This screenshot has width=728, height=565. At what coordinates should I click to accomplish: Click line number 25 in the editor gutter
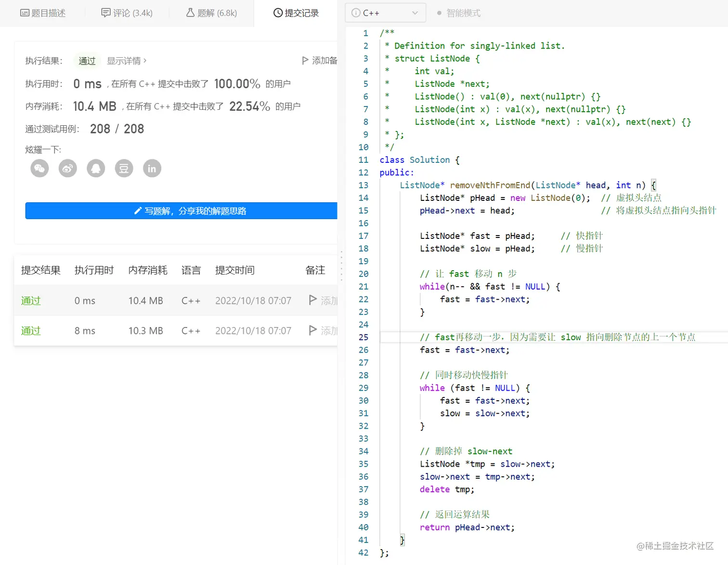(x=364, y=337)
